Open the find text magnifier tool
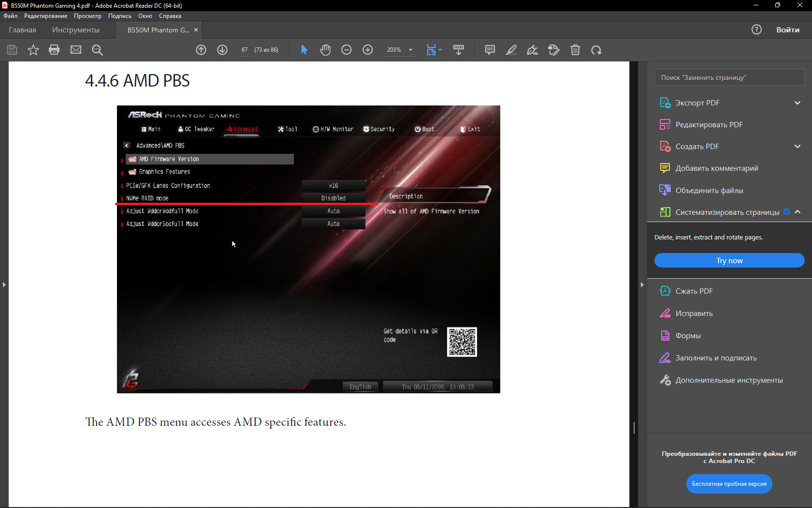 coord(97,50)
